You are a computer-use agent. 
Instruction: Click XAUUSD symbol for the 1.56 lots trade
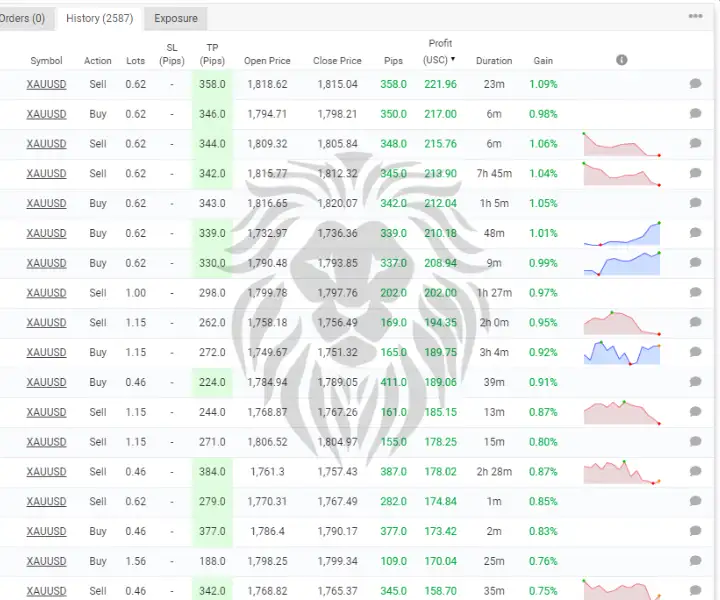(46, 561)
